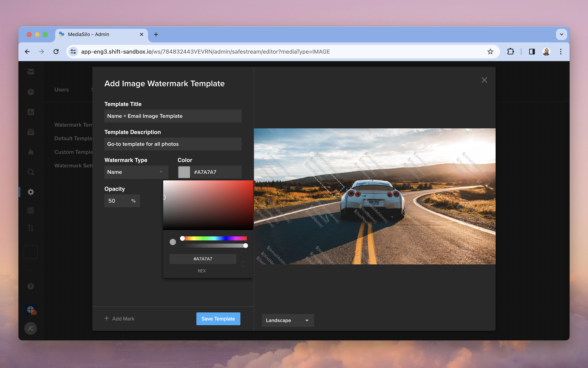Open the tab search chevron dropdown

[561, 35]
